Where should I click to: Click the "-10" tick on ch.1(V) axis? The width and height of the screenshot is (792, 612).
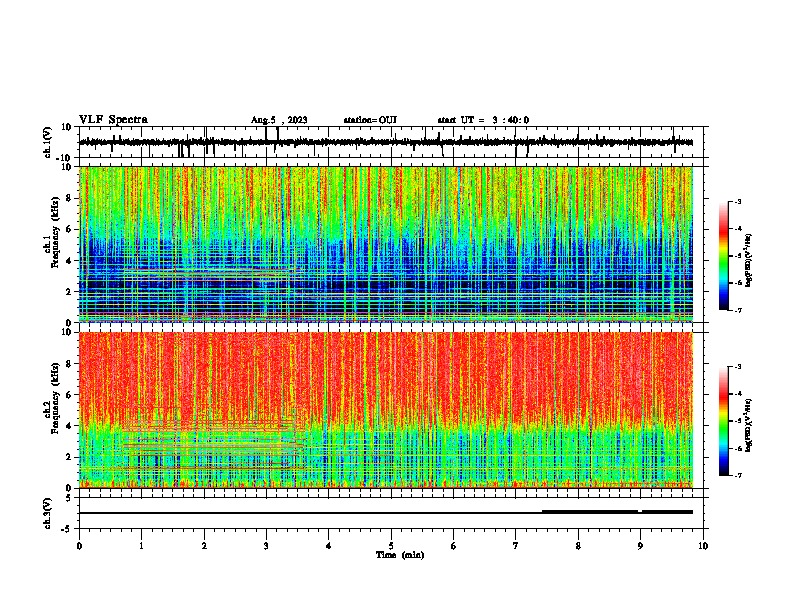tap(65, 158)
